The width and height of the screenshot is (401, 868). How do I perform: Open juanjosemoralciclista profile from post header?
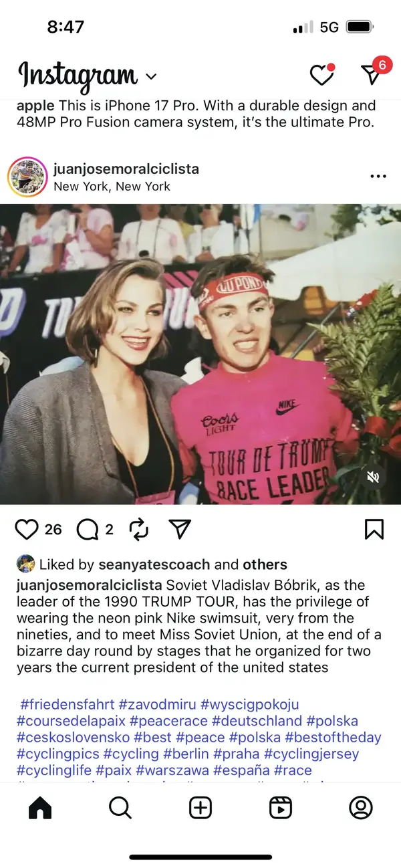(126, 169)
